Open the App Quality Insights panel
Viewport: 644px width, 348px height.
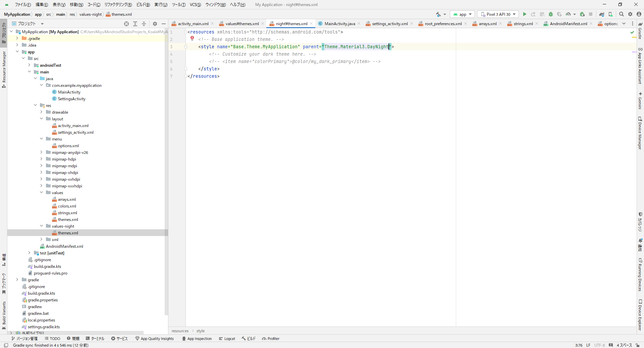(154, 339)
